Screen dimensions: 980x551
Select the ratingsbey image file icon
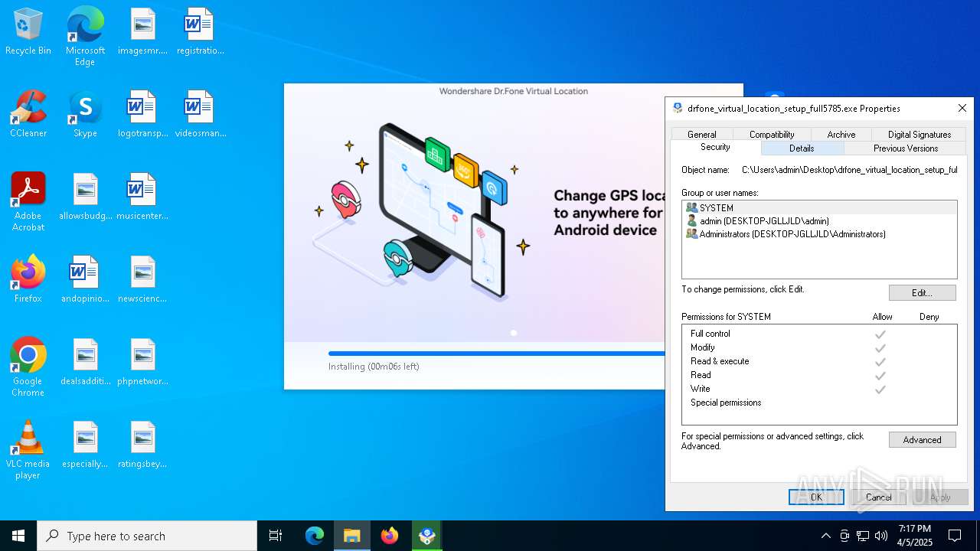click(x=142, y=445)
